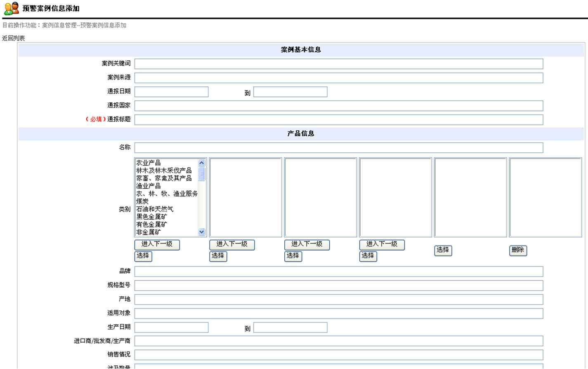588x369 pixels.
Task: Click the 通报日期 start date field
Action: tap(171, 92)
